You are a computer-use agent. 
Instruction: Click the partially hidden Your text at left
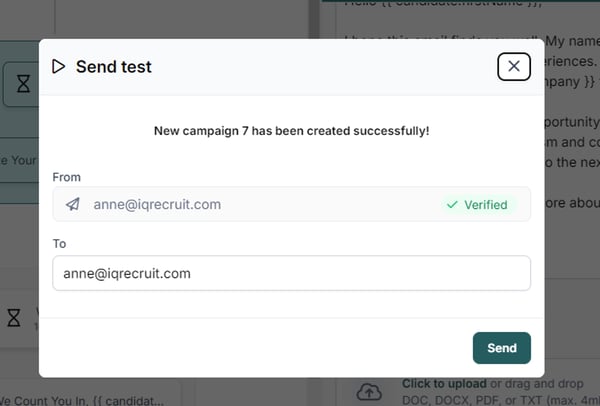[20, 159]
